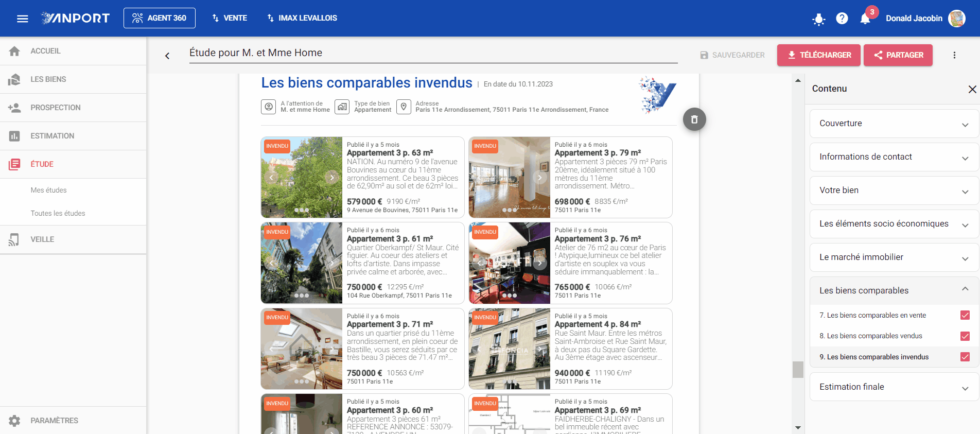The width and height of the screenshot is (980, 434).
Task: Delete section with the trash icon
Action: (694, 119)
